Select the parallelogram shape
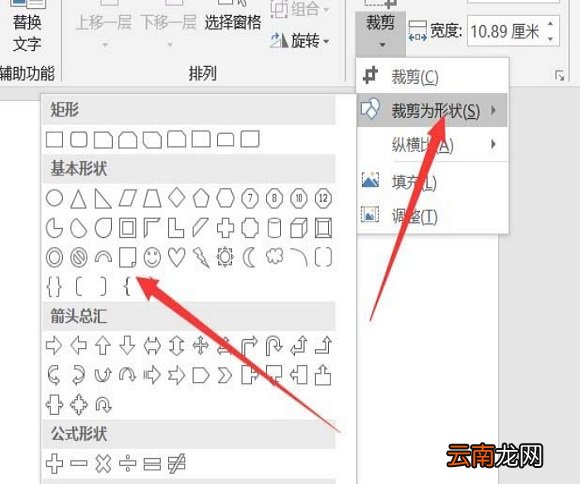The height and width of the screenshot is (484, 580). point(128,198)
